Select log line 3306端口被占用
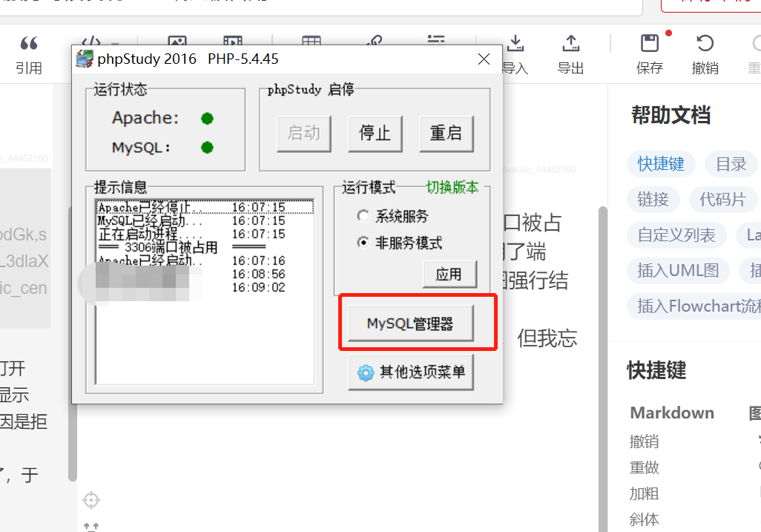761x532 pixels. [204, 247]
